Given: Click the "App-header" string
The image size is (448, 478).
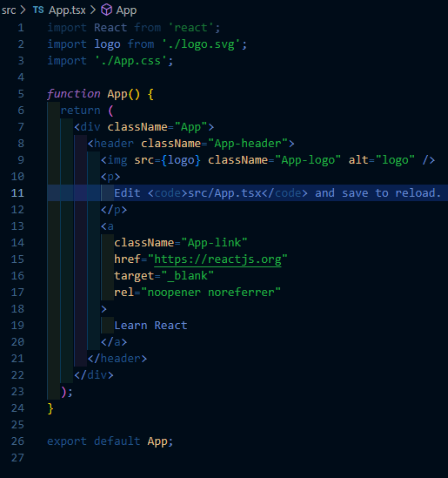Looking at the screenshot, I should click(248, 144).
